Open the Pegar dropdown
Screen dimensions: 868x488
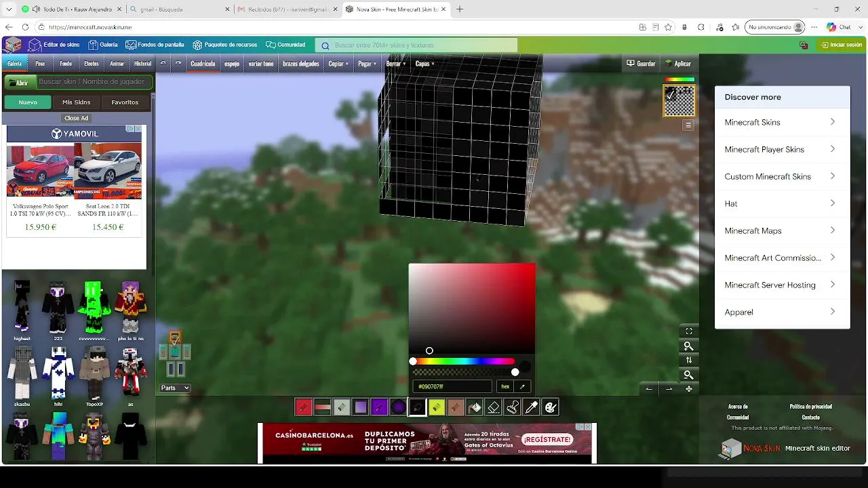[367, 64]
